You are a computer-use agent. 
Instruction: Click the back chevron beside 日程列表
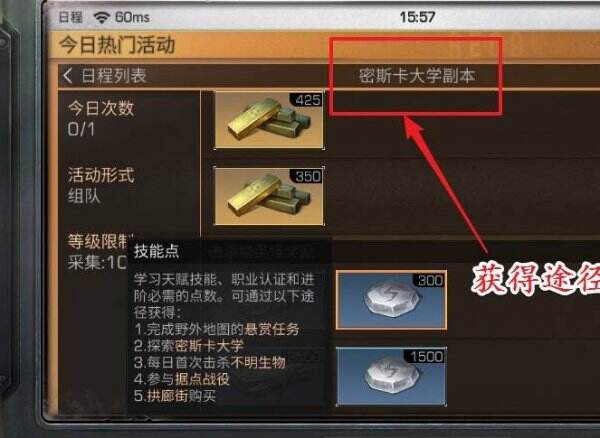[68, 76]
